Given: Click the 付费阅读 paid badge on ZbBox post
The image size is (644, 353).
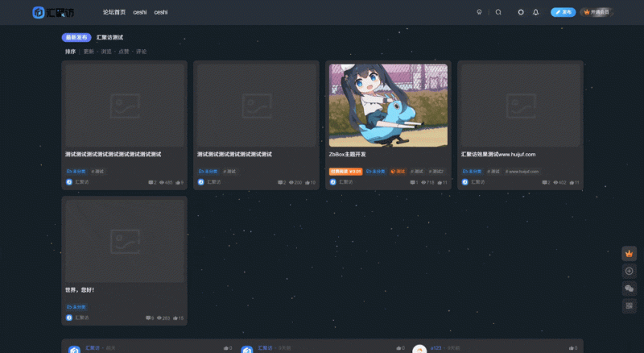Looking at the screenshot, I should [x=345, y=172].
